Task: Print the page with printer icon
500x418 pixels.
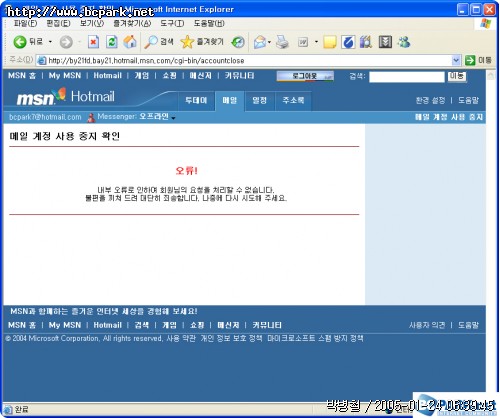Action: coord(282,42)
